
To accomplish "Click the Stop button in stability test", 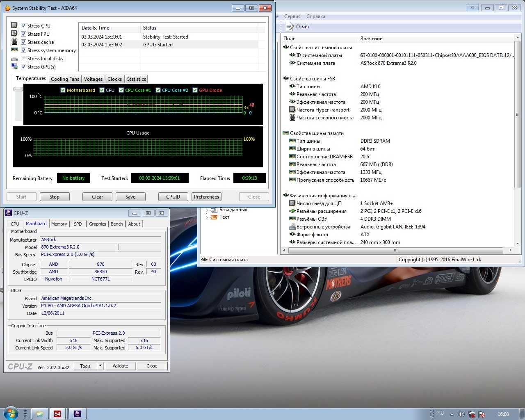I will (x=55, y=197).
